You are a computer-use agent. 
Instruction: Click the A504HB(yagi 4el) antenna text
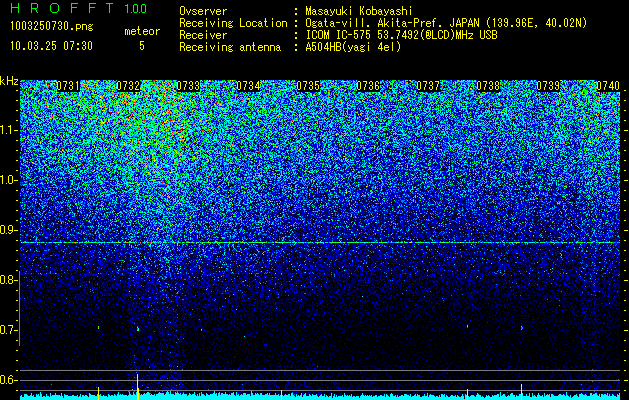click(x=353, y=47)
